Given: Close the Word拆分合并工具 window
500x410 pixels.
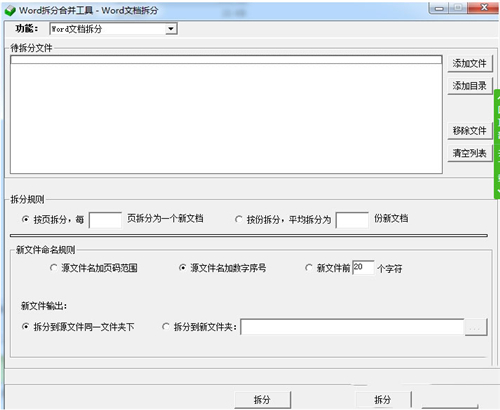Looking at the screenshot, I should [483, 8].
